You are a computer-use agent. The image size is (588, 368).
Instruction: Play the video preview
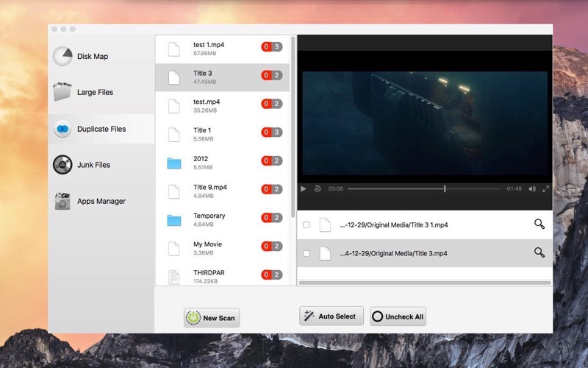304,189
